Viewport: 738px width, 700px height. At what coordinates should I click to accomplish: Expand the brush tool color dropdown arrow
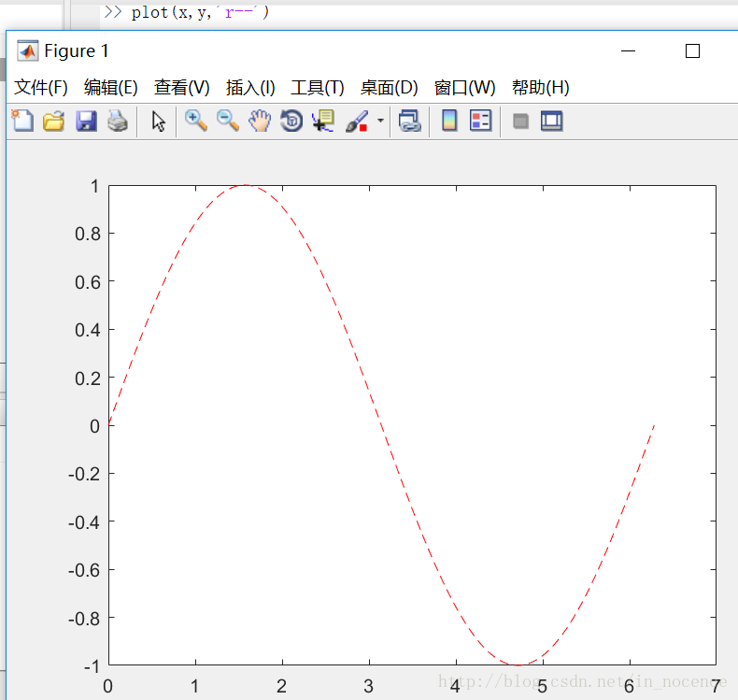pos(380,121)
